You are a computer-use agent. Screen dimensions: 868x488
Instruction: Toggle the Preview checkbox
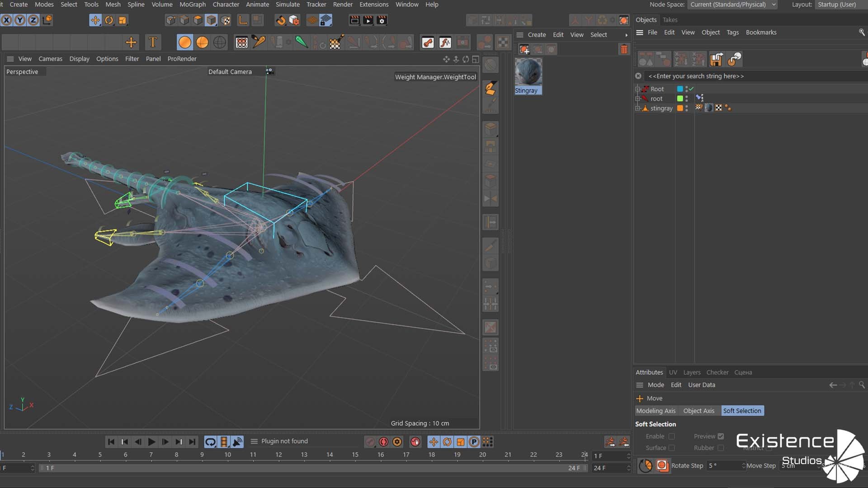(721, 436)
